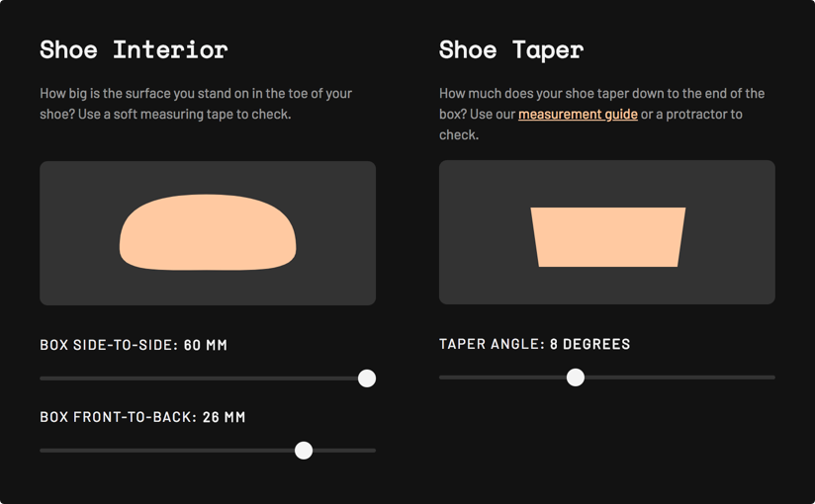Click the soft measuring tape description text
The image size is (815, 504).
[196, 104]
